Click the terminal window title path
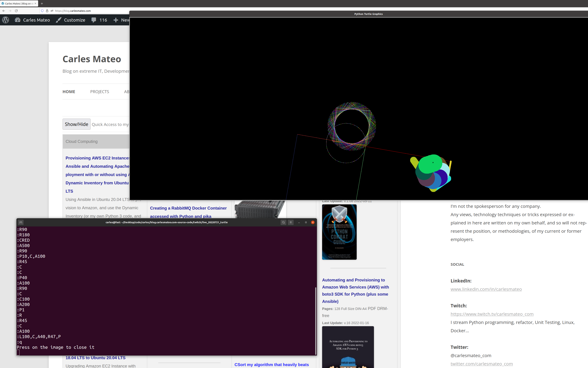The image size is (588, 368). coord(167,222)
